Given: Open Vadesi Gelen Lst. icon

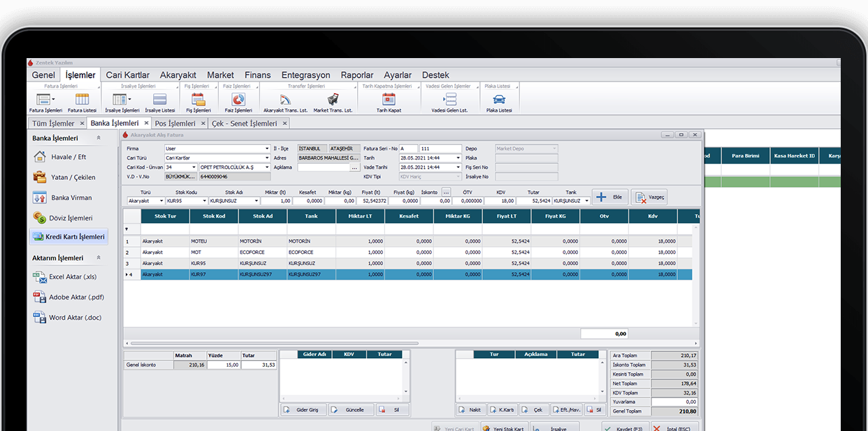Looking at the screenshot, I should click(449, 99).
